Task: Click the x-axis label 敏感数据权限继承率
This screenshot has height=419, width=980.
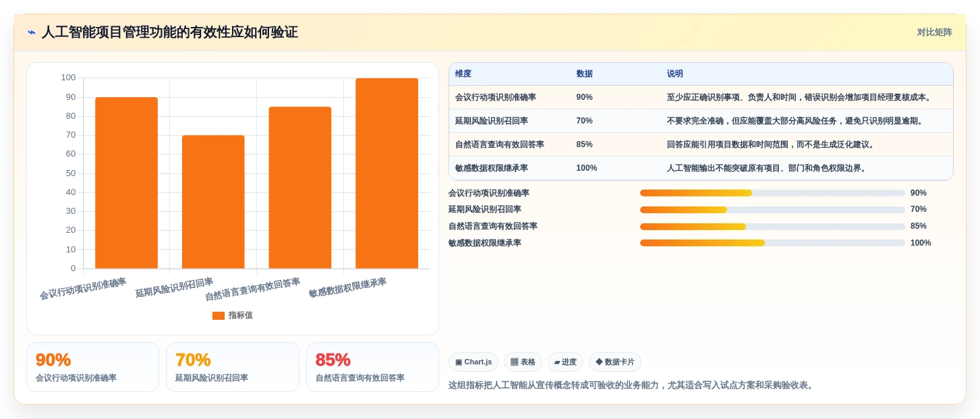Action: coord(348,287)
